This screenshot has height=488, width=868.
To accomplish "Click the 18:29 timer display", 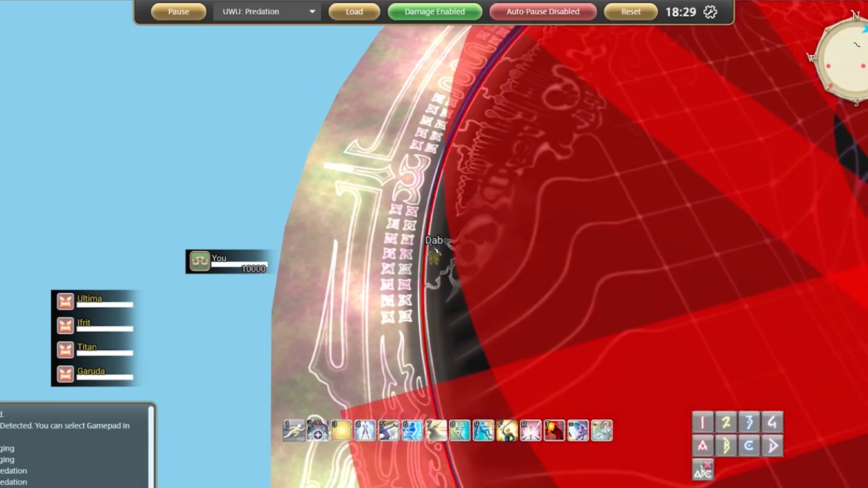I will tap(680, 12).
